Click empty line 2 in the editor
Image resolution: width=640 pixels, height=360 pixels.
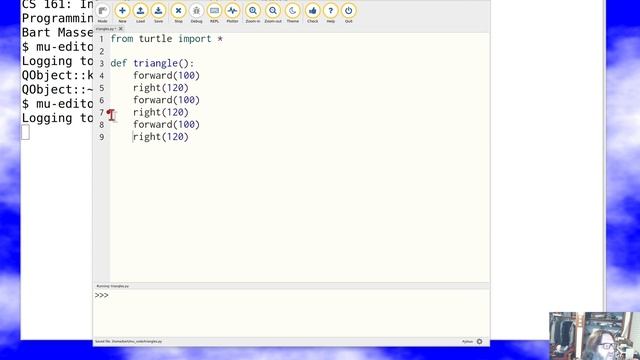click(300, 51)
